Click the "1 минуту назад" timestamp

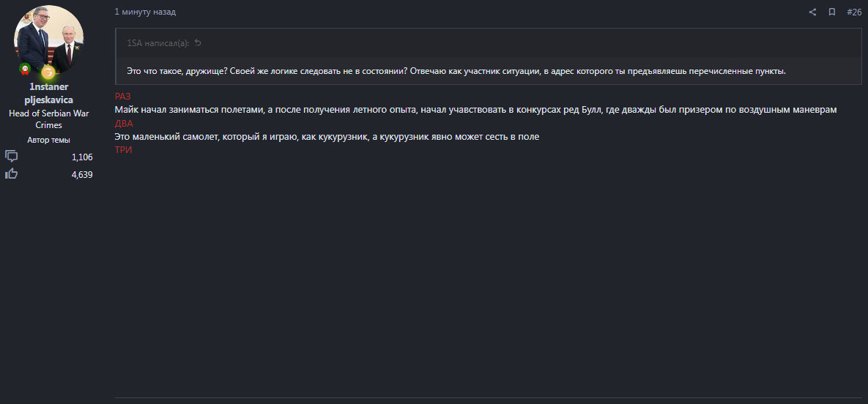click(x=145, y=12)
